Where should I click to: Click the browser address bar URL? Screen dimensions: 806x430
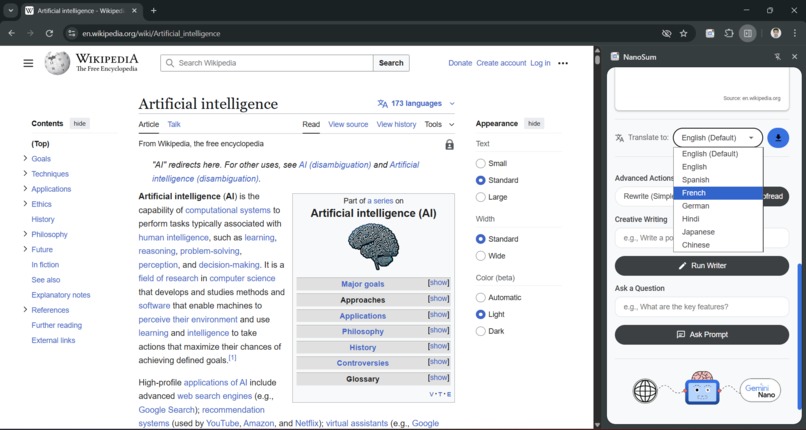click(x=151, y=33)
